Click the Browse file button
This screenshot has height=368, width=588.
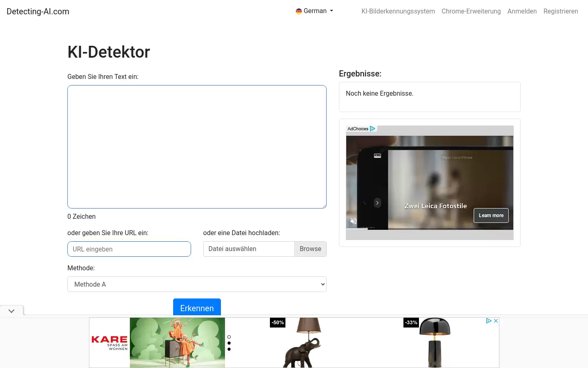(310, 249)
